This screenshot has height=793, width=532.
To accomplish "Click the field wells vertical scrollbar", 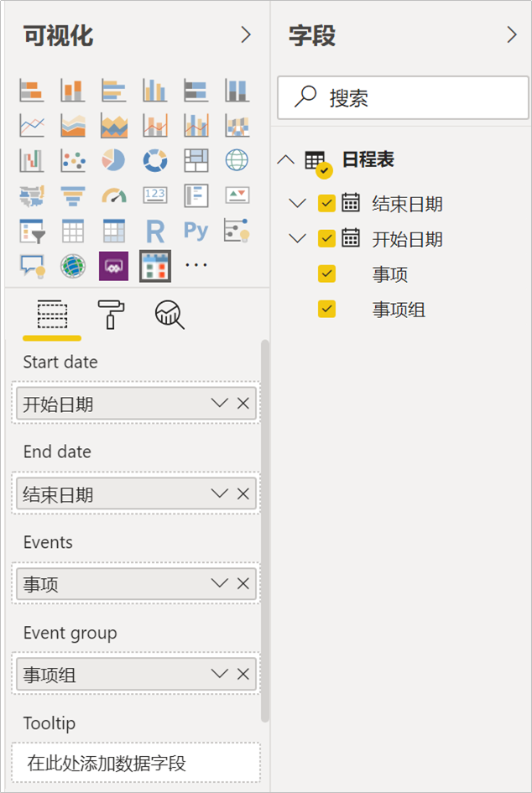I will point(265,529).
